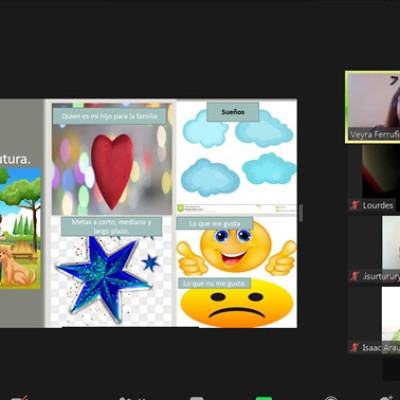Viewport: 400px width, 400px height.
Task: Open the Reactions icon in the toolbar
Action: 330,398
